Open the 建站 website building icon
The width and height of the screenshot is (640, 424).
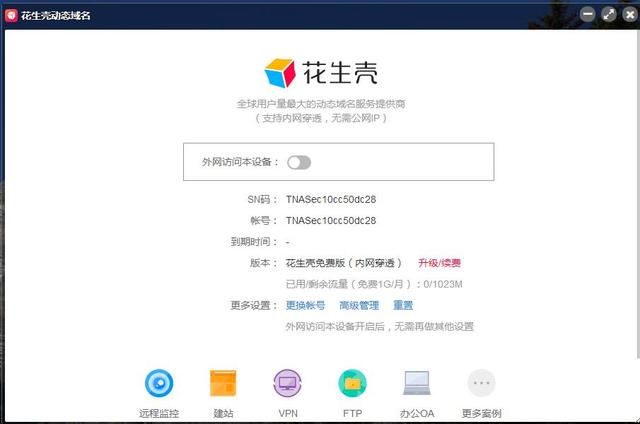click(223, 383)
